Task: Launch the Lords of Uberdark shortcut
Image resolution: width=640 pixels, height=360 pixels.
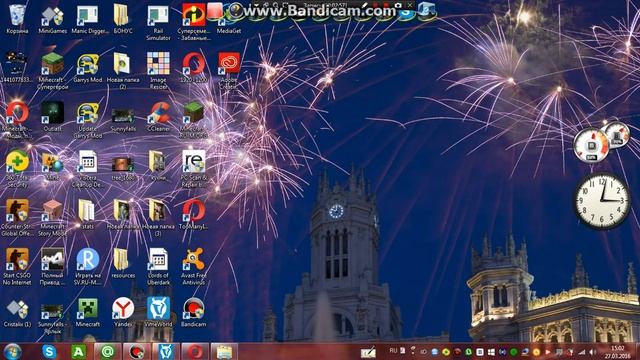Action: (158, 267)
